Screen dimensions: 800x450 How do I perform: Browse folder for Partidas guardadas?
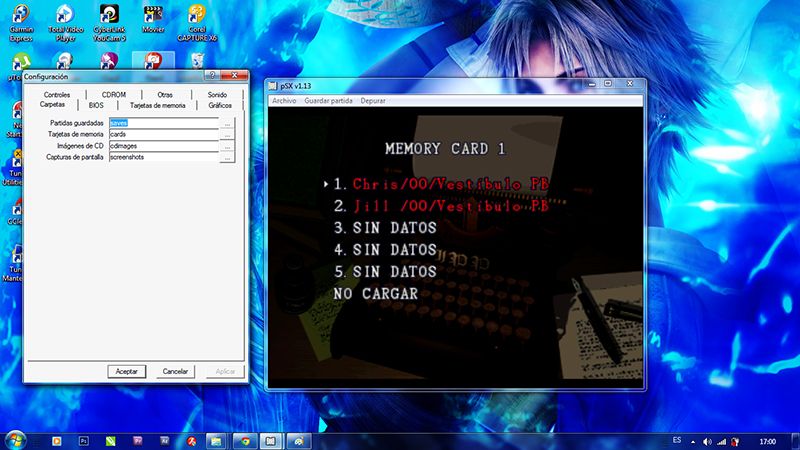pos(227,123)
